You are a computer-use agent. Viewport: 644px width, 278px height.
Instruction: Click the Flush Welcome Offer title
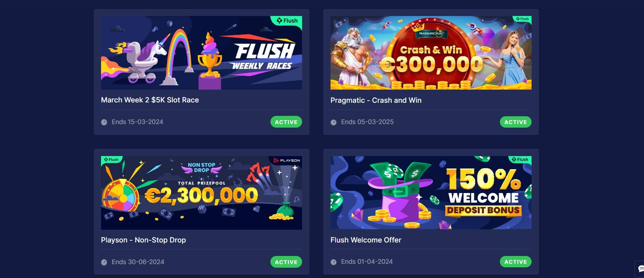(366, 240)
